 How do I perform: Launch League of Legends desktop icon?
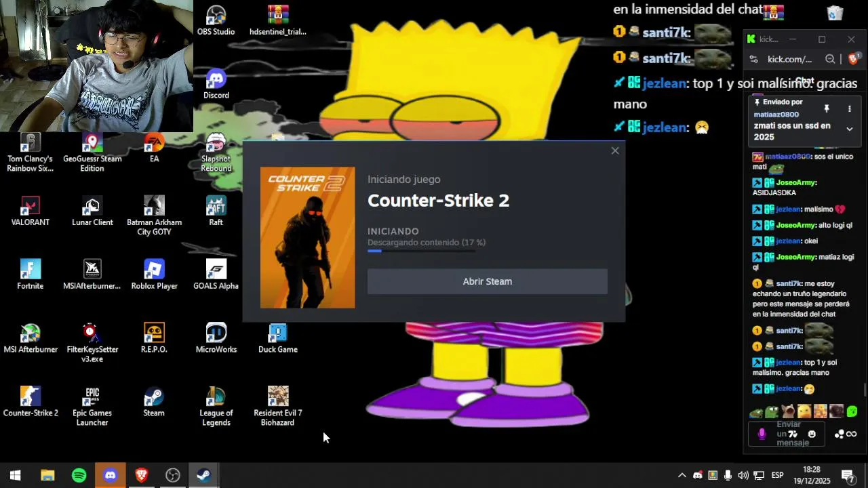(216, 406)
